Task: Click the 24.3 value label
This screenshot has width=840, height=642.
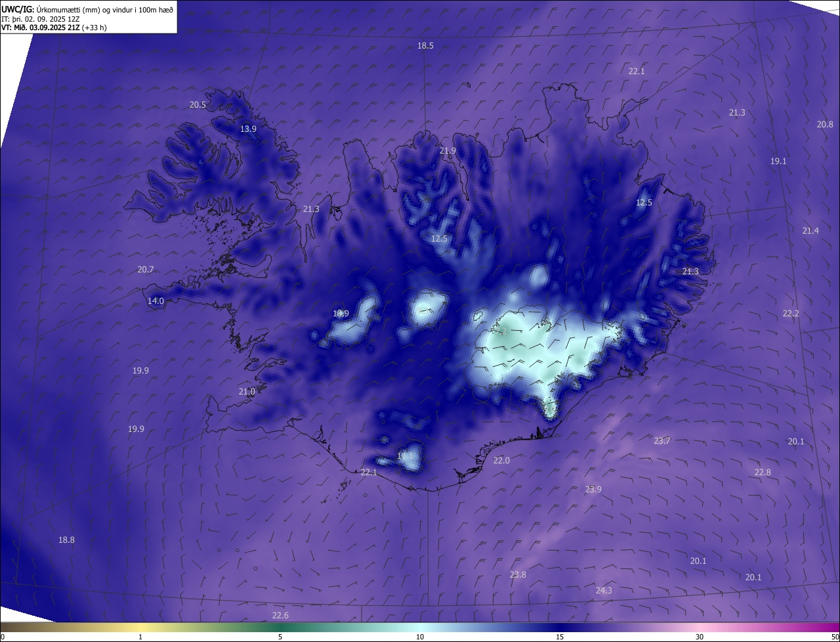Action: coord(604,590)
